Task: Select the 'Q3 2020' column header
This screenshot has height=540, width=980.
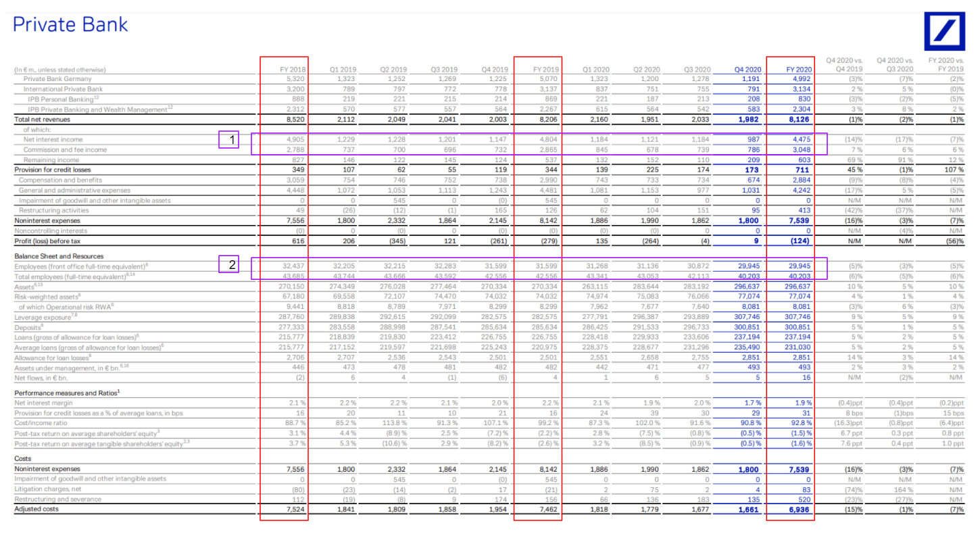Action: pyautogui.click(x=697, y=70)
